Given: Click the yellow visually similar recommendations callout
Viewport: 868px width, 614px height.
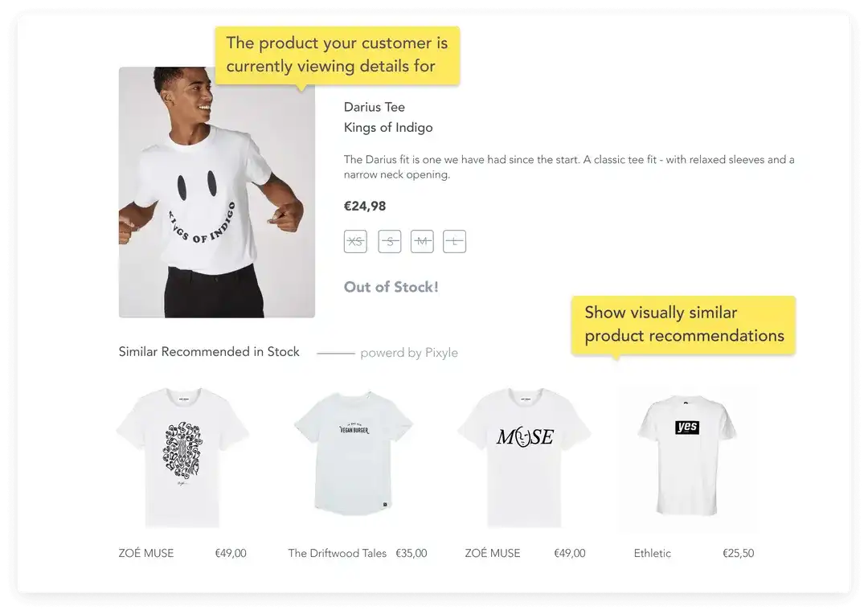Looking at the screenshot, I should (x=684, y=325).
